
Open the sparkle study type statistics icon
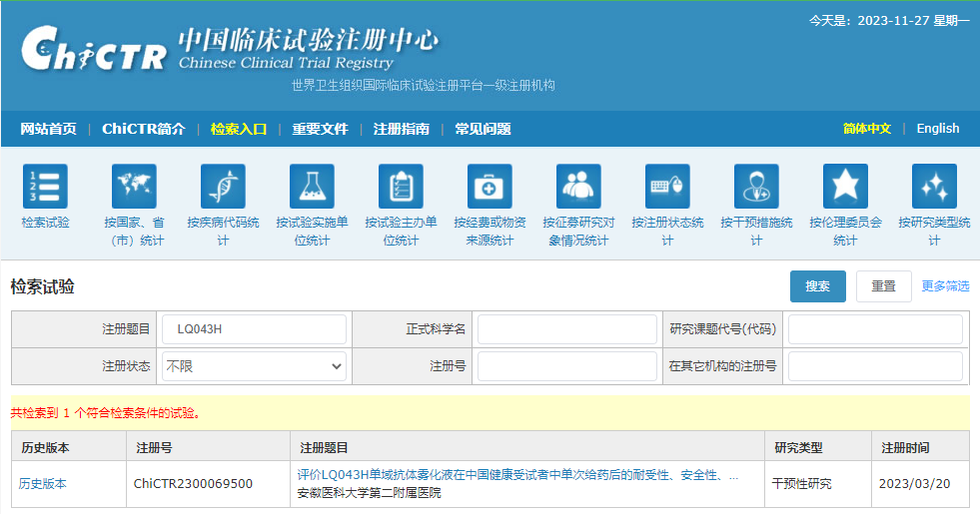(934, 187)
